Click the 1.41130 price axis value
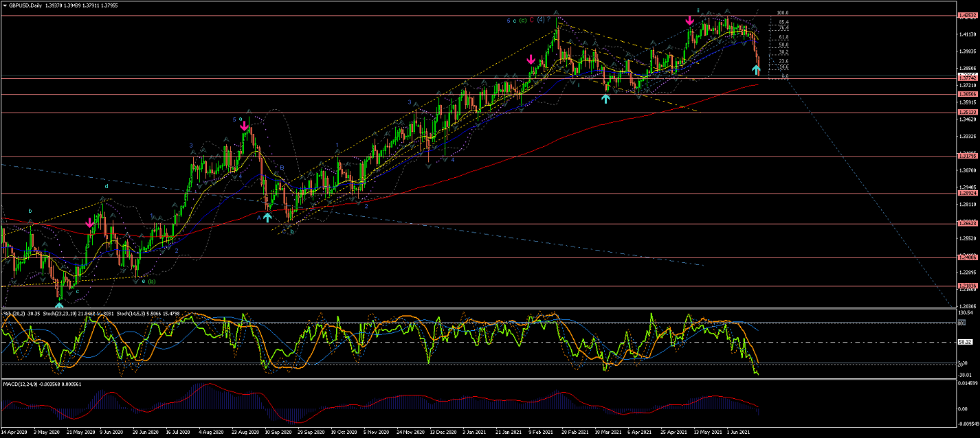 pos(967,34)
